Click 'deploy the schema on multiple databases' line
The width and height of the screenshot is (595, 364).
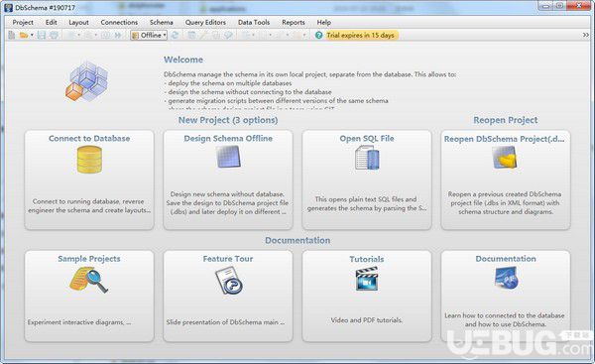[228, 83]
